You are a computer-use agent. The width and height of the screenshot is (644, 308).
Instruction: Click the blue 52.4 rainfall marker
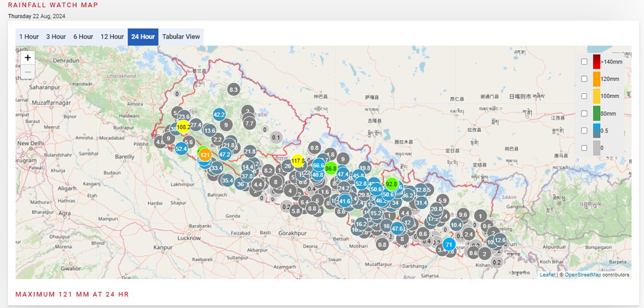pos(181,149)
